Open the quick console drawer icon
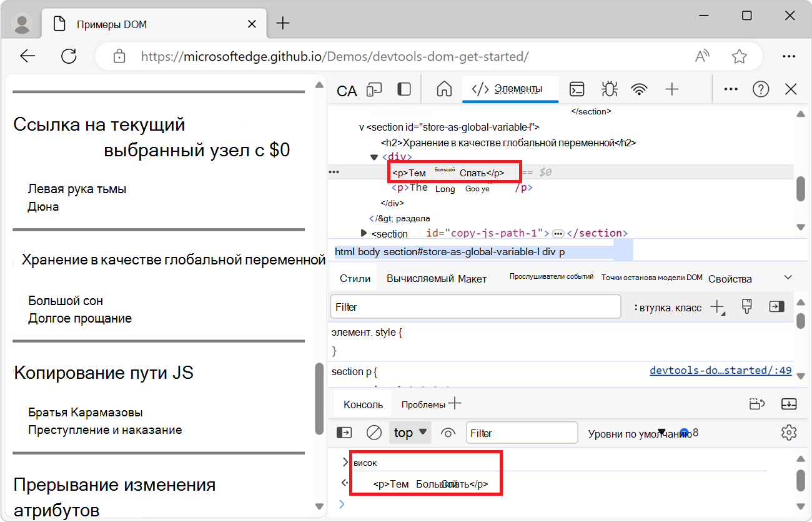Viewport: 812px width, 522px height. point(577,89)
